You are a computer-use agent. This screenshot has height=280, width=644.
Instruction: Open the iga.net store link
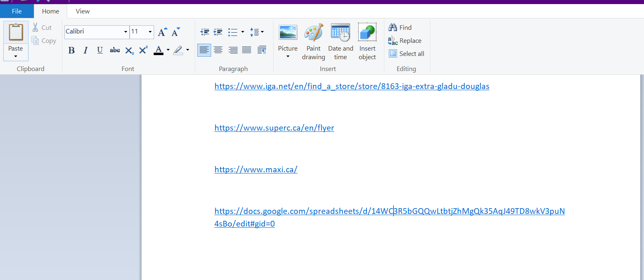(352, 87)
